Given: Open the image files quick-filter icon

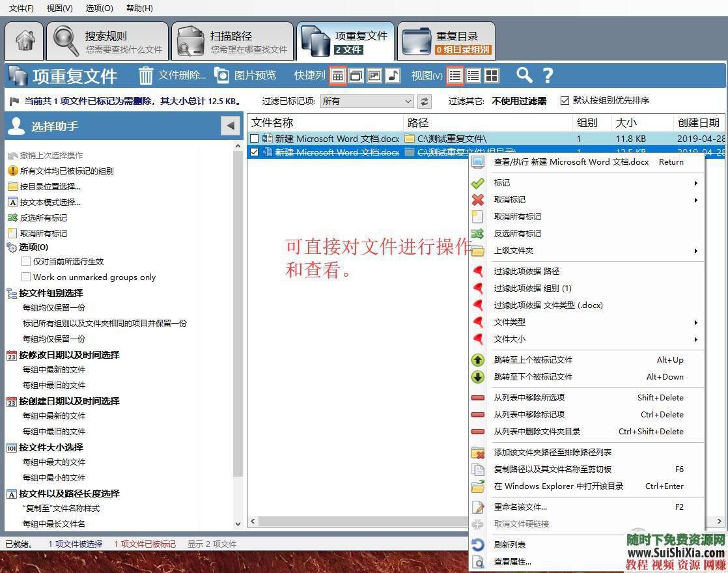Looking at the screenshot, I should (374, 76).
